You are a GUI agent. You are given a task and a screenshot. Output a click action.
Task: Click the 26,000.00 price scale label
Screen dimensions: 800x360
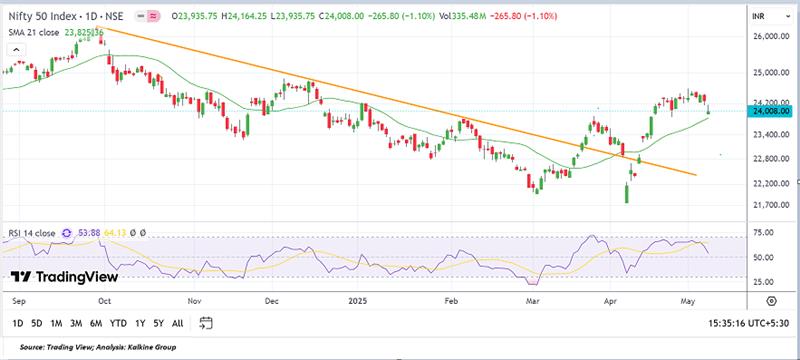771,37
